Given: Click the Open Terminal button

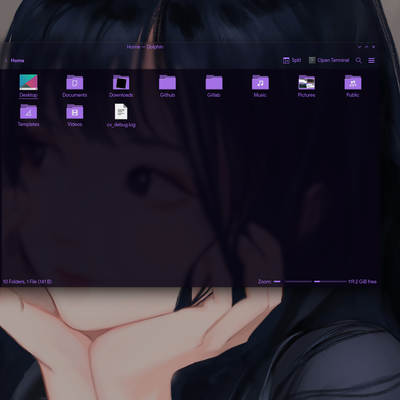Looking at the screenshot, I should point(329,60).
